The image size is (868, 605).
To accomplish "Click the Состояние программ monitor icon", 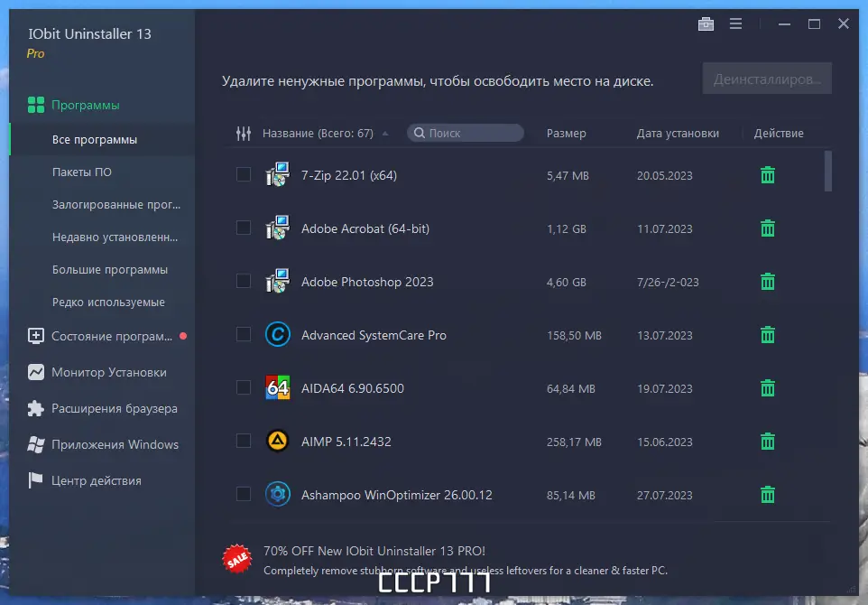I will pyautogui.click(x=36, y=336).
